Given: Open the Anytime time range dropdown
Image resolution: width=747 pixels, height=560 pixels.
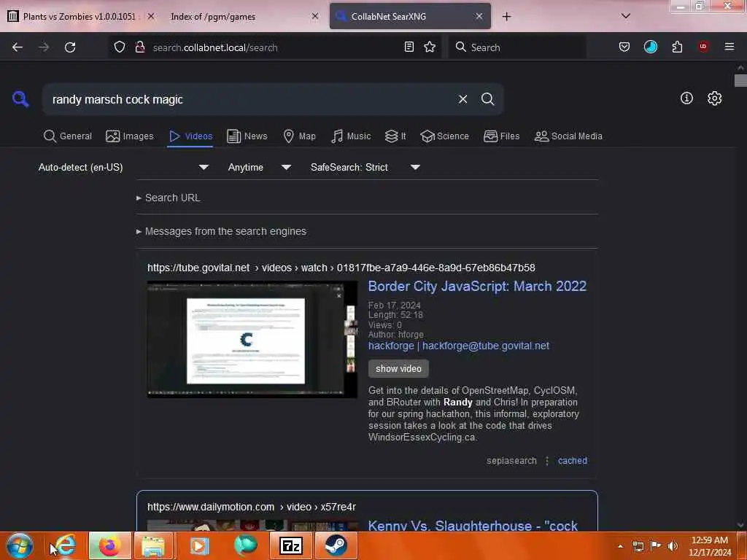Looking at the screenshot, I should click(259, 167).
